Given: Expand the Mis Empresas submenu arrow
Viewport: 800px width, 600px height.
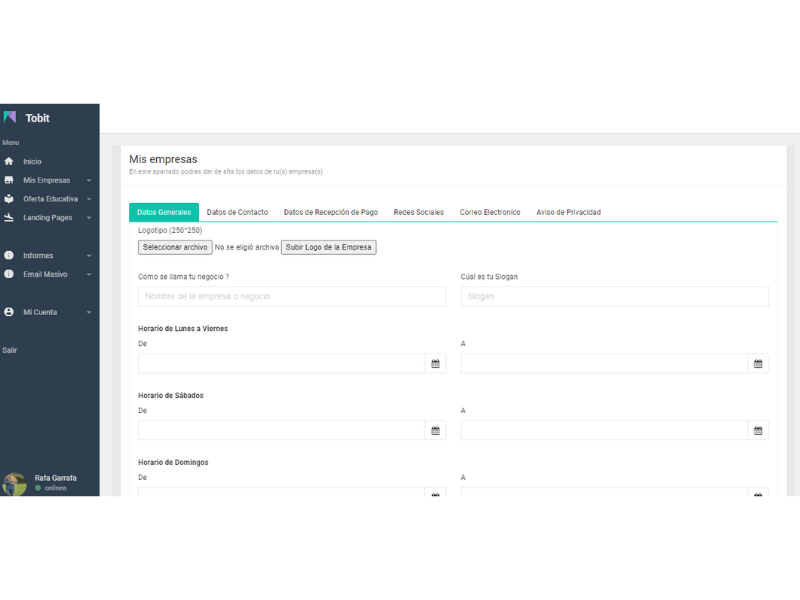Looking at the screenshot, I should click(89, 181).
